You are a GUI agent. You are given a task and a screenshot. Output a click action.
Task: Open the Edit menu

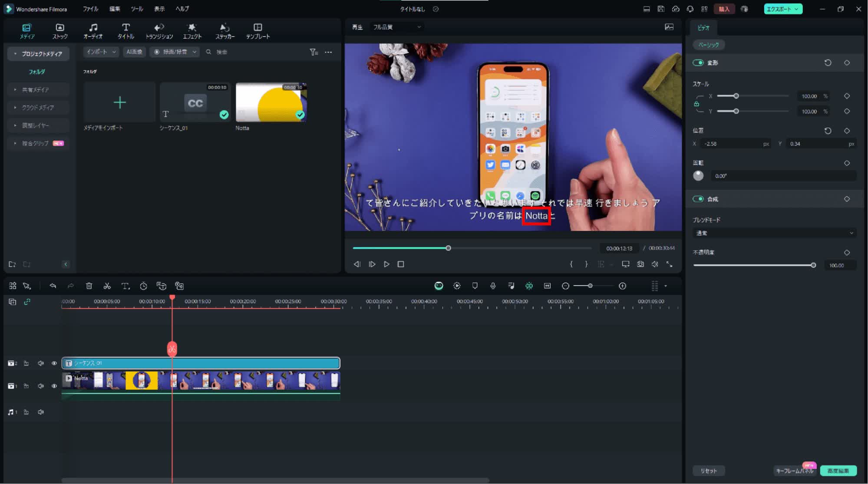pos(115,9)
